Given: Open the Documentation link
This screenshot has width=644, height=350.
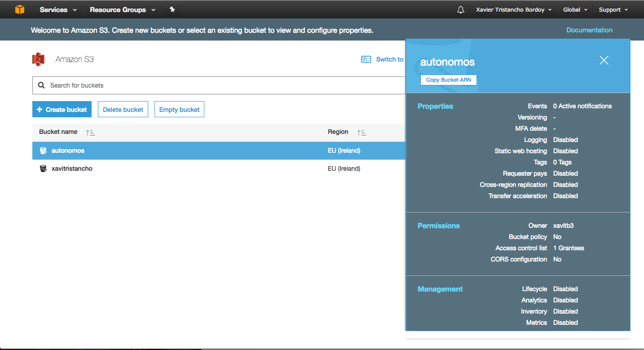Looking at the screenshot, I should click(x=589, y=30).
